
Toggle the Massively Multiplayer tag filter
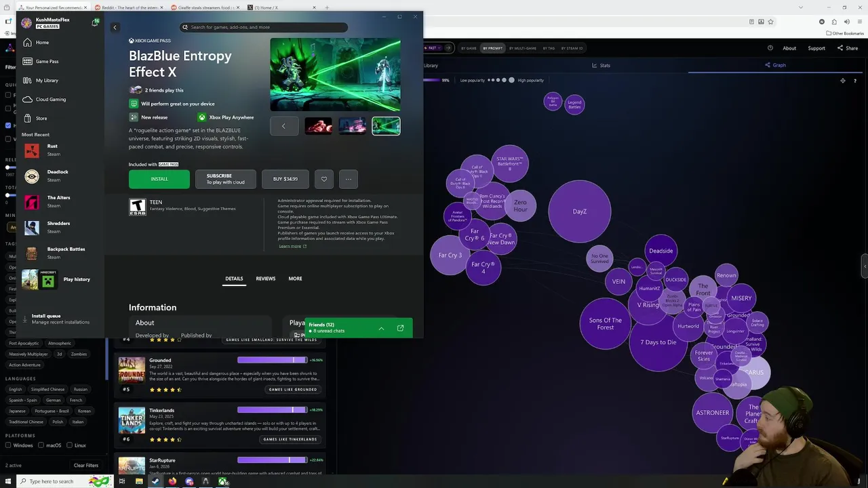coord(28,354)
